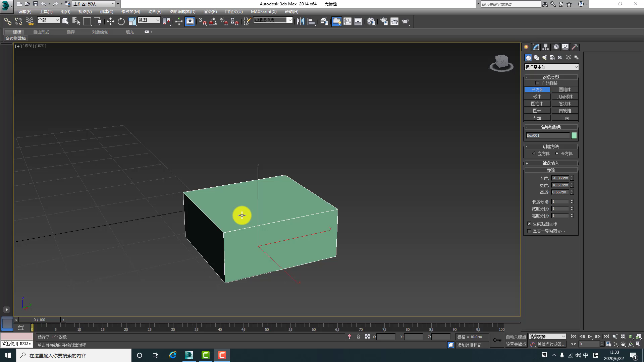Image resolution: width=644 pixels, height=362 pixels.
Task: Select the 立方体 creation method radio
Action: [x=534, y=154]
